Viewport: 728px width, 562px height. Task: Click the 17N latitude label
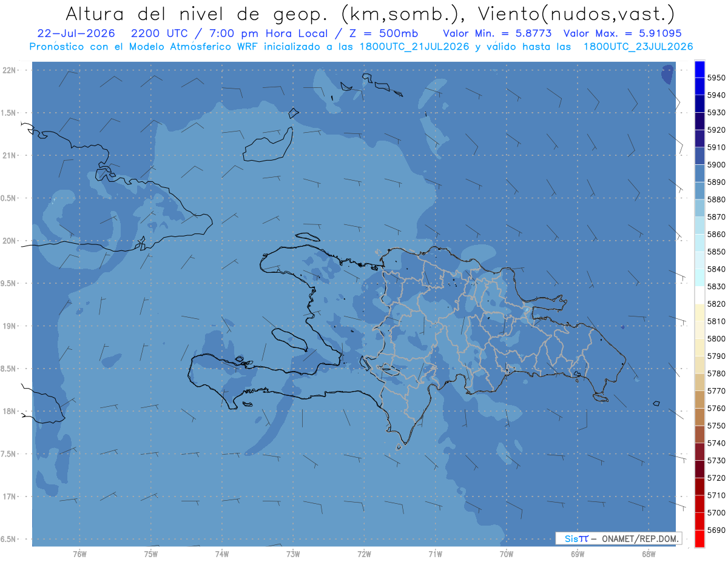coord(10,497)
